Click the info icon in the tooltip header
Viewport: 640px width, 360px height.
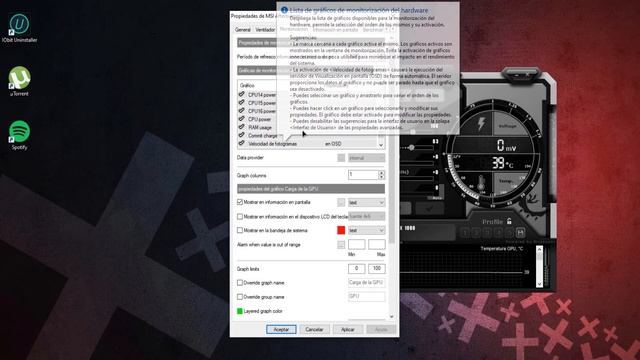click(x=284, y=10)
